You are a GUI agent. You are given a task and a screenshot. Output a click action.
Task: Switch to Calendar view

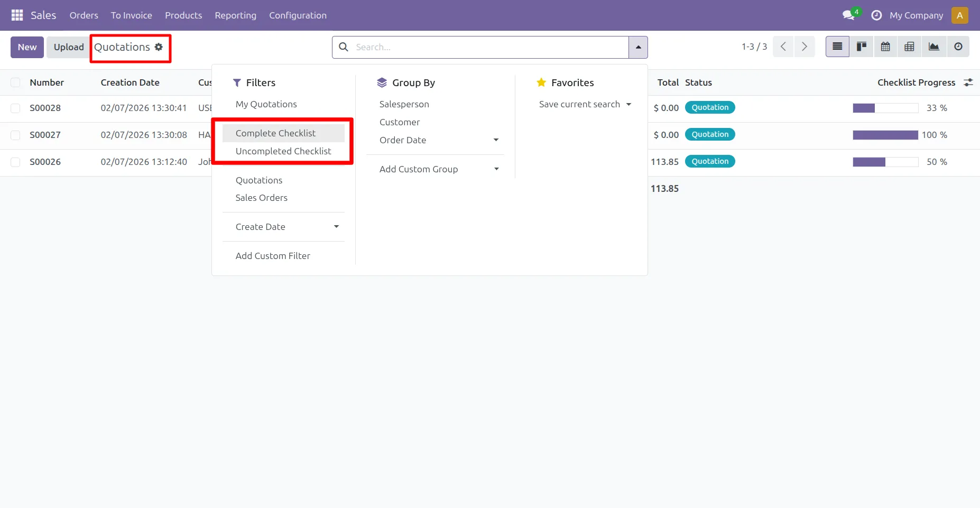(885, 47)
